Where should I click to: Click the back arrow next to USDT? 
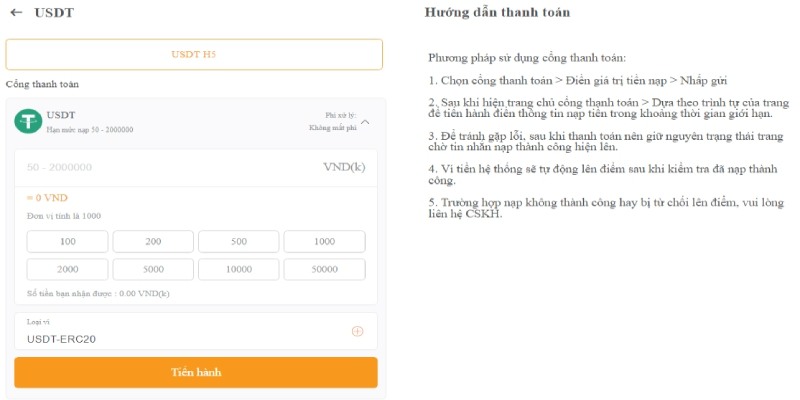coord(16,13)
